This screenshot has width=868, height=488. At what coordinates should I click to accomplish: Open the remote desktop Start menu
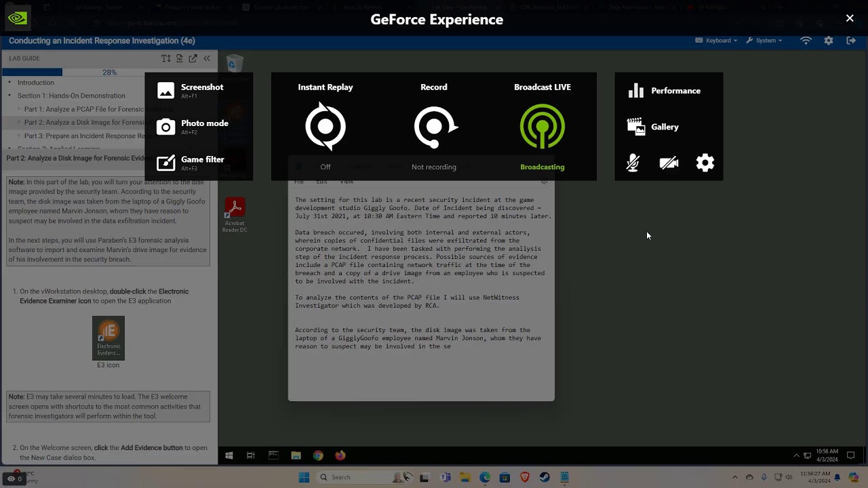click(x=229, y=455)
